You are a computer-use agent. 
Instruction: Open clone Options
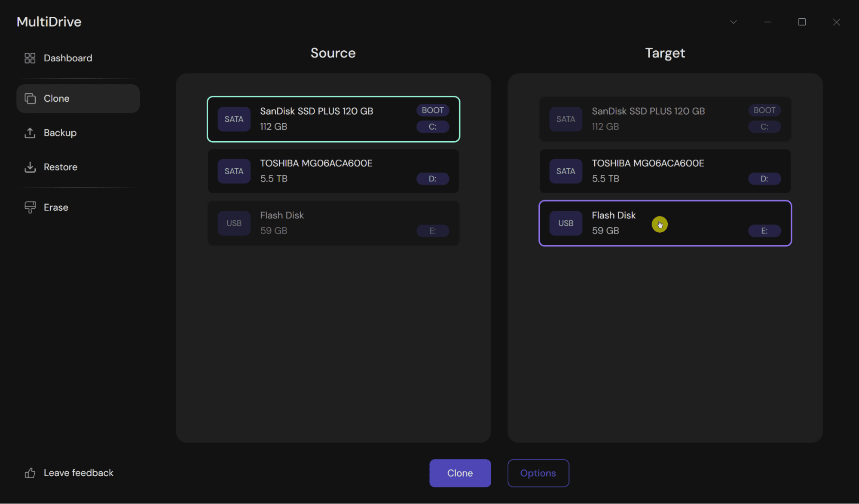point(538,473)
